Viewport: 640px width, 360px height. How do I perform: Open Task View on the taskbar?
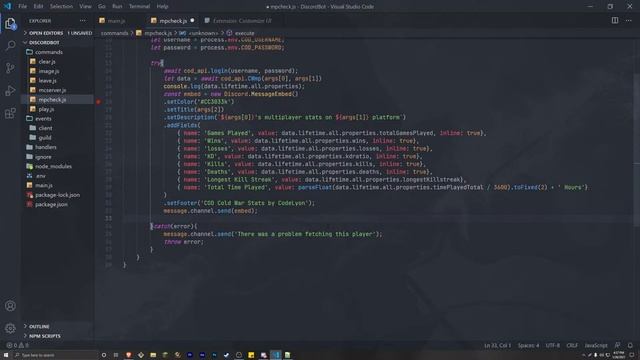point(116,355)
